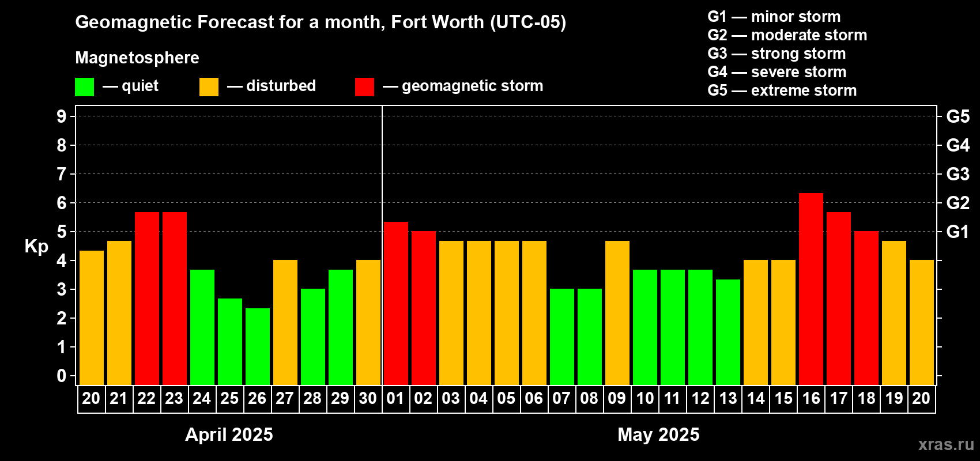Select date label 14 under May
Image resolution: width=980 pixels, height=461 pixels.
point(756,398)
